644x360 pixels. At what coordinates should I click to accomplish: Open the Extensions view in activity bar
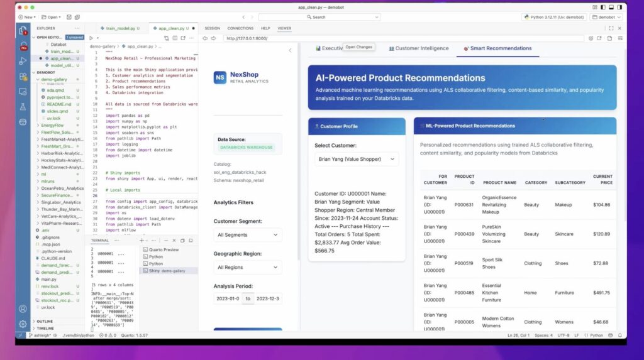(x=23, y=76)
